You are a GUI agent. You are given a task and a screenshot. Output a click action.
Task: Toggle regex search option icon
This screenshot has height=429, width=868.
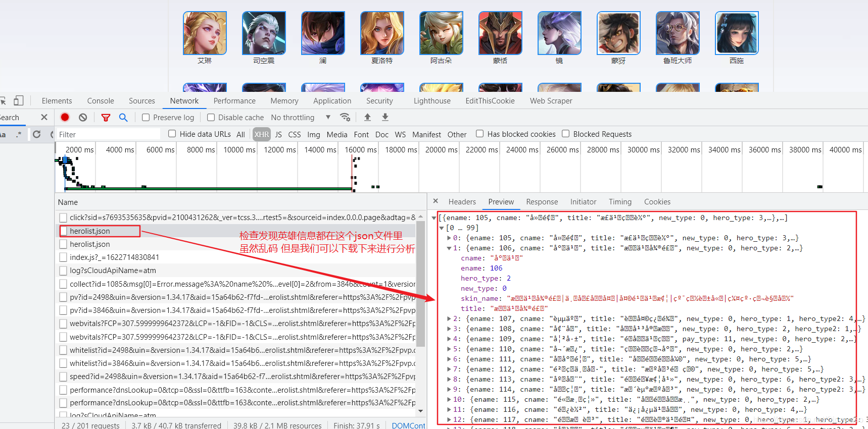coord(19,134)
